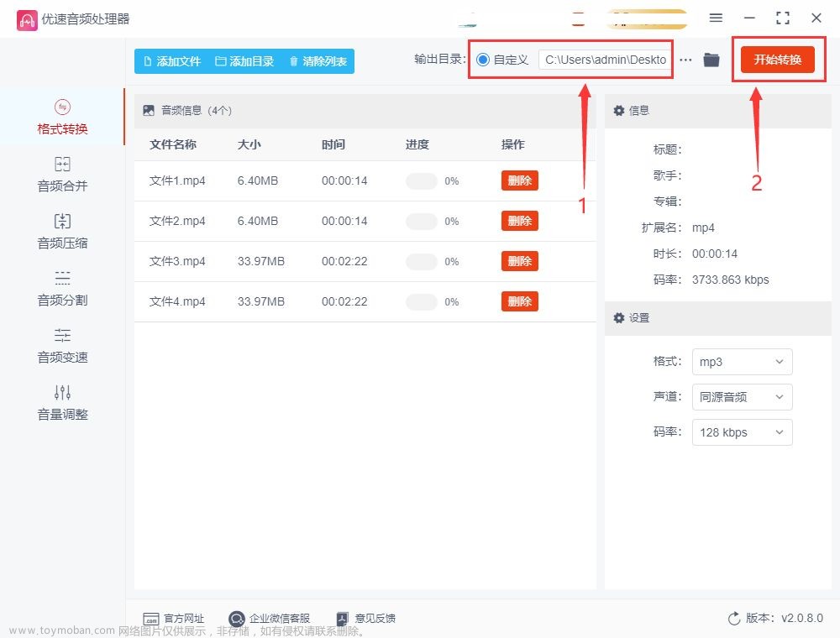
Task: Click the progress bar of 文件1.mp4
Action: tap(422, 181)
